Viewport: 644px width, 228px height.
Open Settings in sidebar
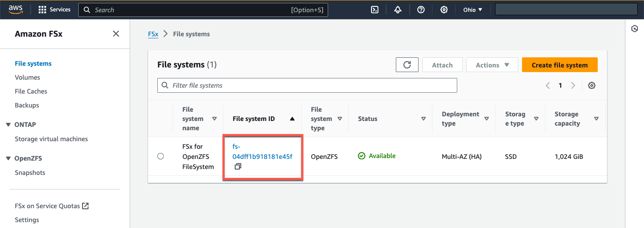point(27,220)
